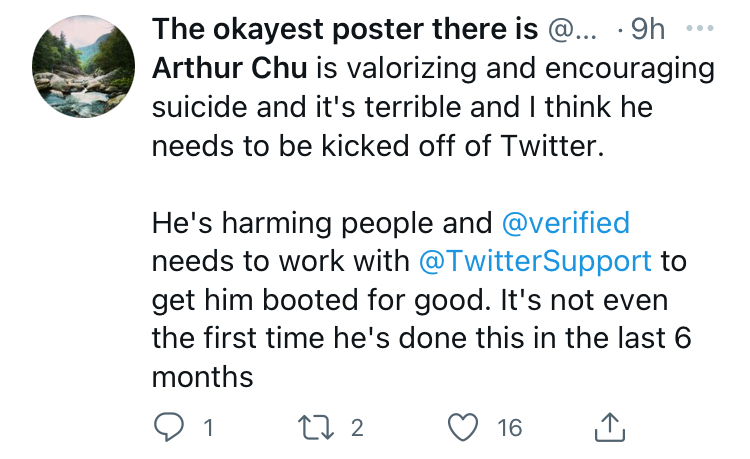The height and width of the screenshot is (459, 750).
Task: Open the three-dot more options menu
Action: (700, 28)
